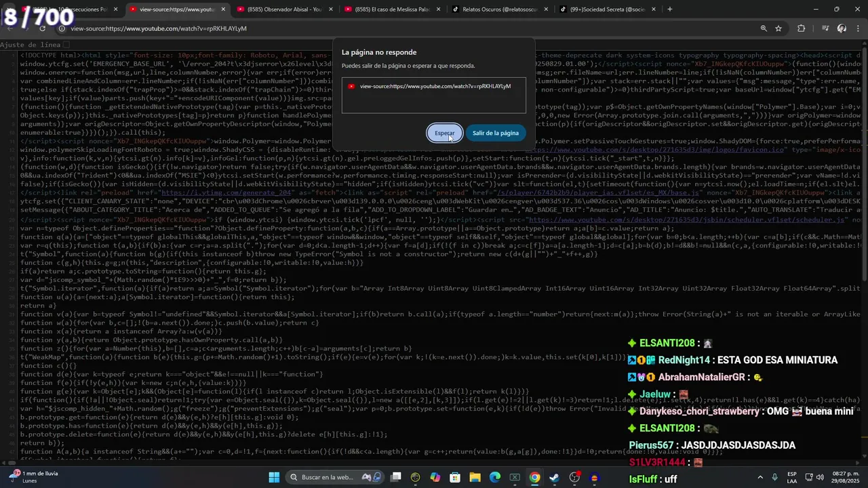
Task: Bookmark this page with the star icon
Action: [x=778, y=28]
